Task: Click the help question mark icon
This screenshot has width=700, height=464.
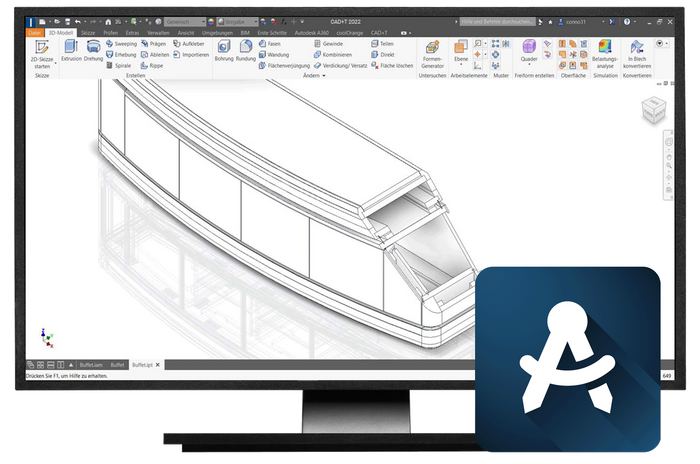Action: click(627, 21)
